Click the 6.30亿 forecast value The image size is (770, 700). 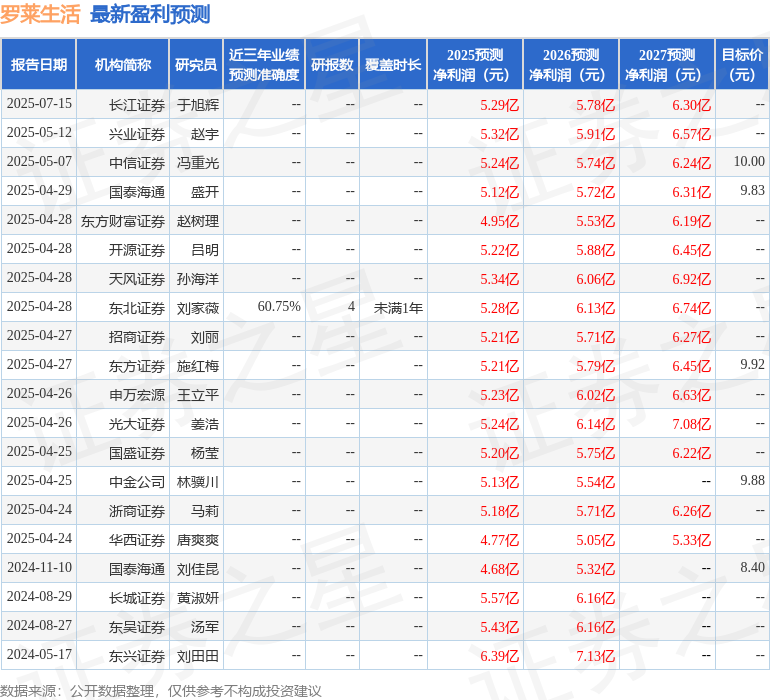[x=691, y=105]
